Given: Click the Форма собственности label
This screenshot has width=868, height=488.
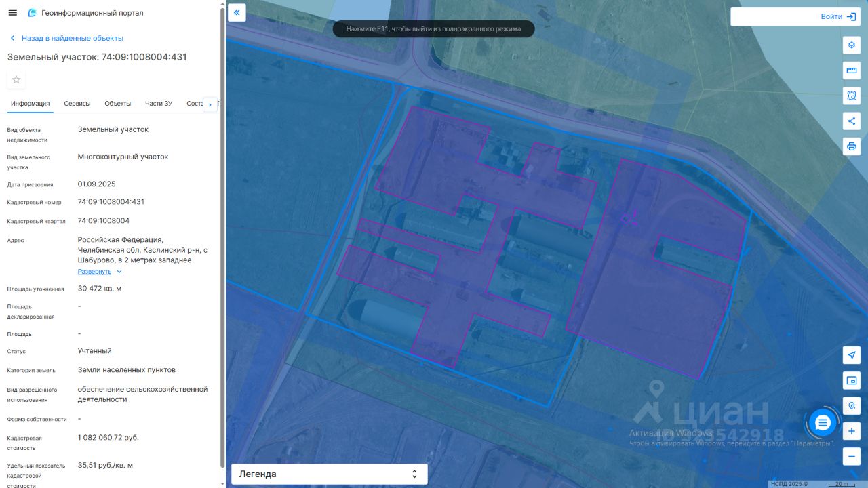Looking at the screenshot, I should point(37,420).
